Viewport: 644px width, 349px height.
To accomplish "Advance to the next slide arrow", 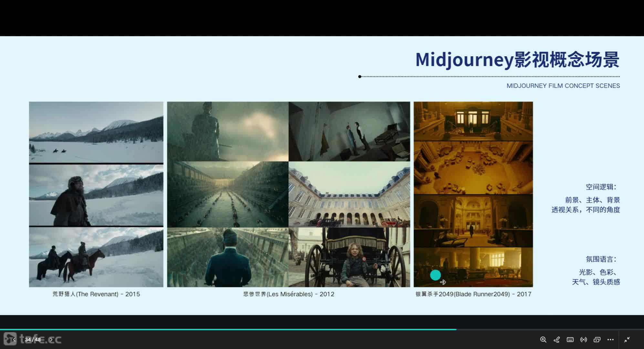I will pos(51,340).
